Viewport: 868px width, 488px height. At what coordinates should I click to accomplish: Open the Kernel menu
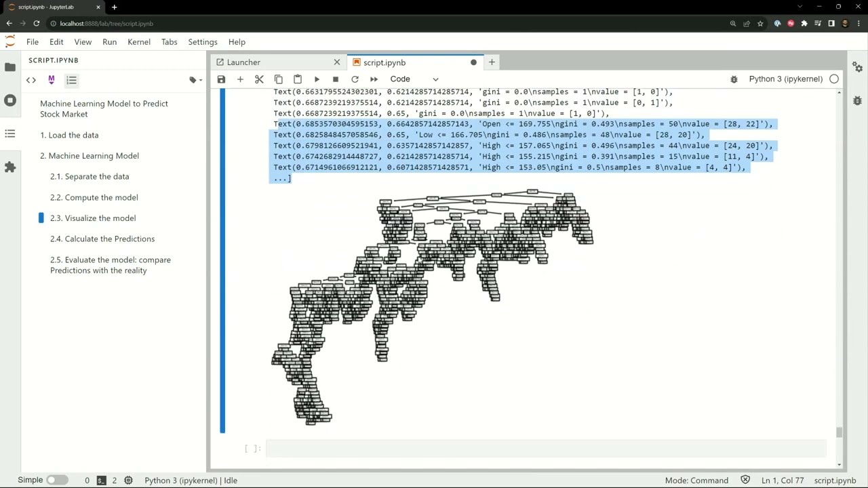(x=139, y=42)
